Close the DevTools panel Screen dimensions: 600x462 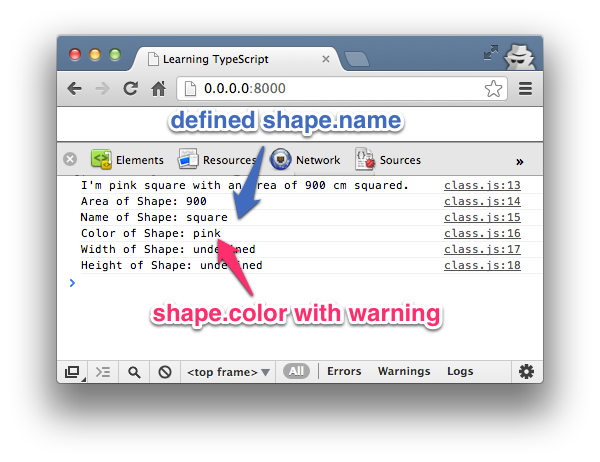click(70, 159)
